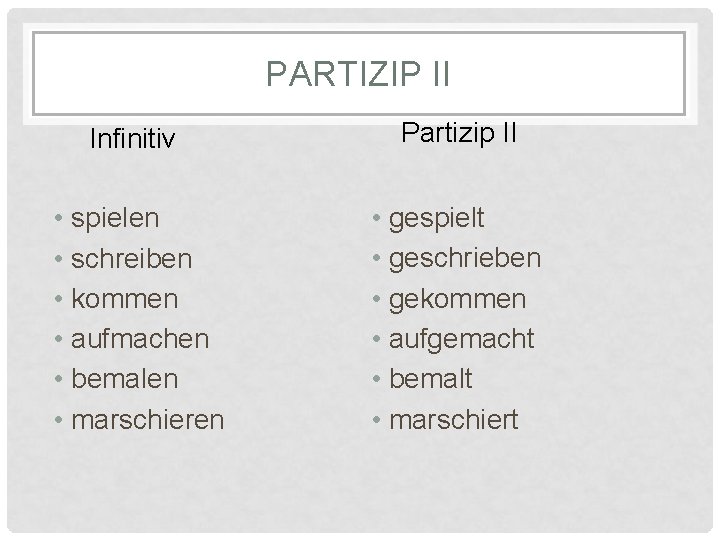
Task: Select the marschieren list item
Action: point(147,420)
